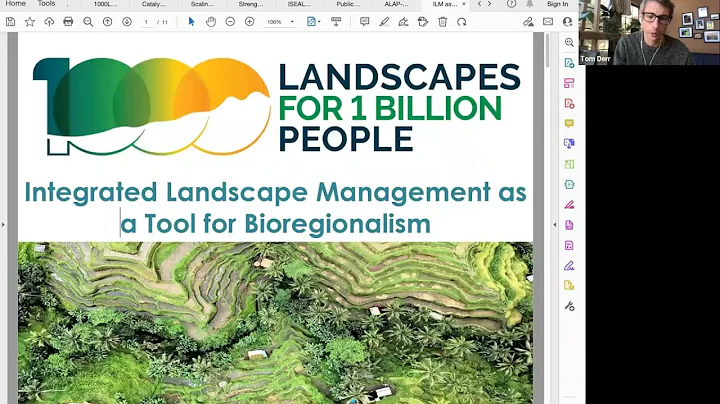The image size is (720, 404).
Task: Click the document vertical scrollbar thumb
Action: pyautogui.click(x=547, y=50)
